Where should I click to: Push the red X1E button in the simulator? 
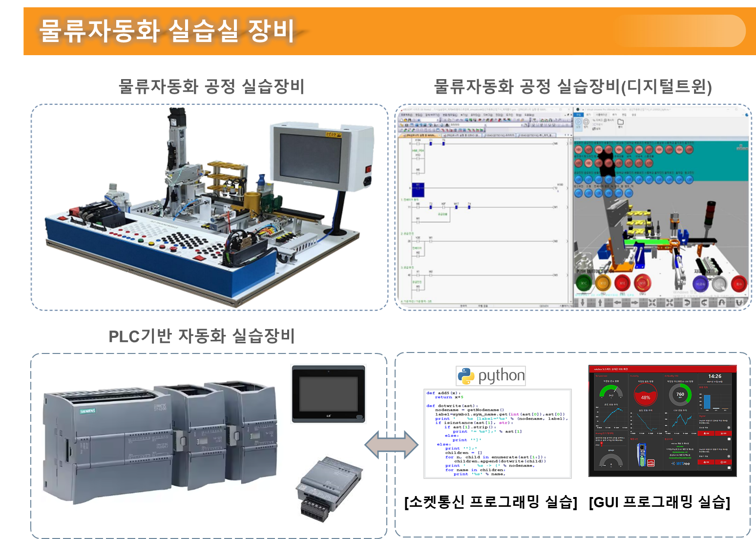622,283
